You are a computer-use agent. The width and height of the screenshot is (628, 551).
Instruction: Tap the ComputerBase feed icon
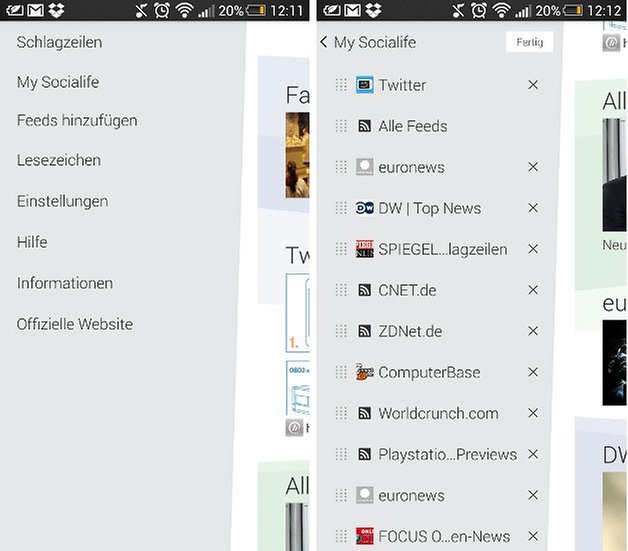364,372
